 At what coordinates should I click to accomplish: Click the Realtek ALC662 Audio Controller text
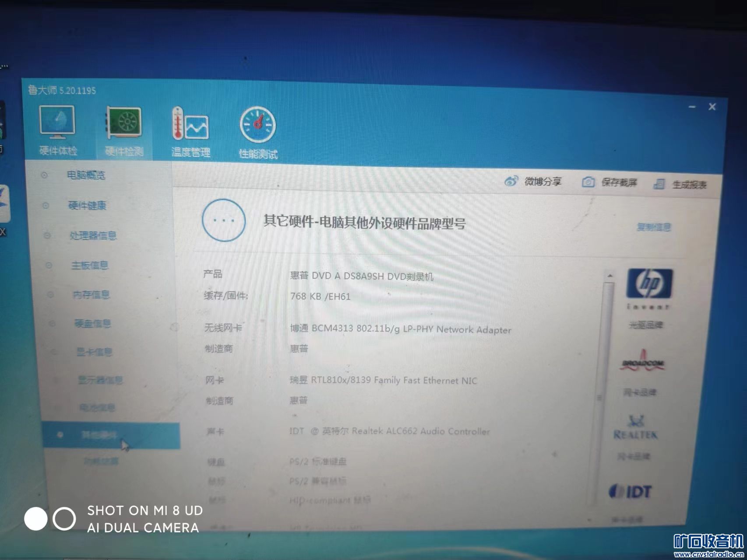coord(390,431)
